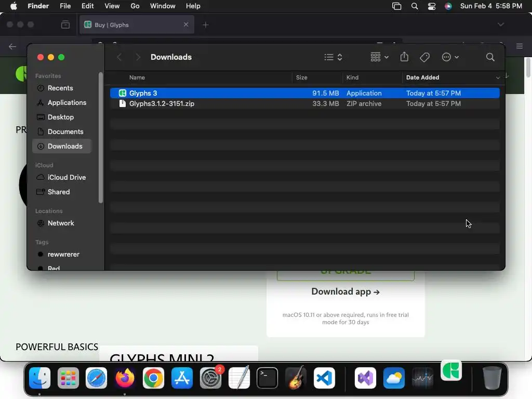Open Visual Studio Code in Dock
532x399 pixels.
[x=324, y=378]
